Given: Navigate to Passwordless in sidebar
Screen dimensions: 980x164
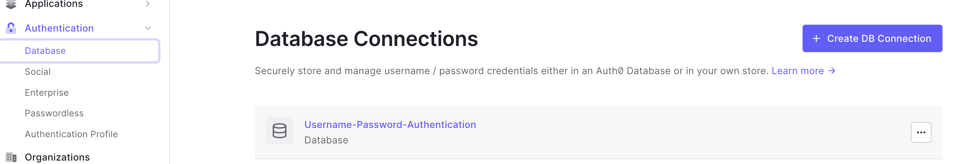Looking at the screenshot, I should (x=54, y=113).
